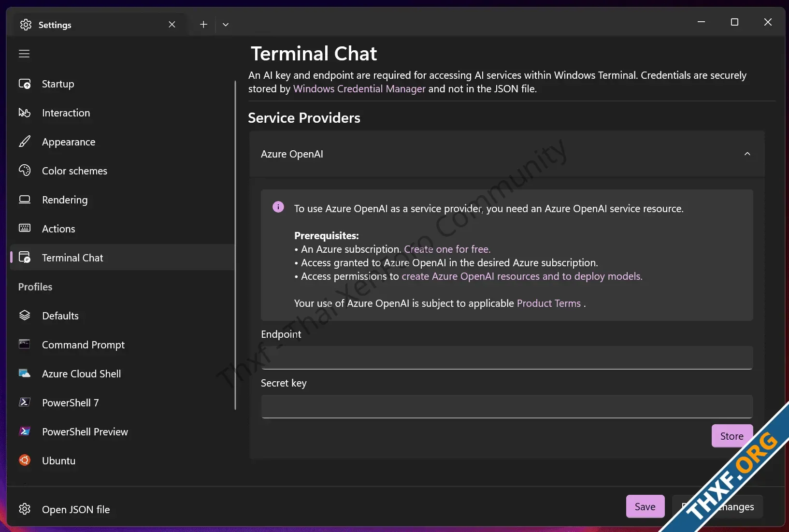Click the hamburger navigation menu icon
This screenshot has height=532, width=789.
[24, 54]
